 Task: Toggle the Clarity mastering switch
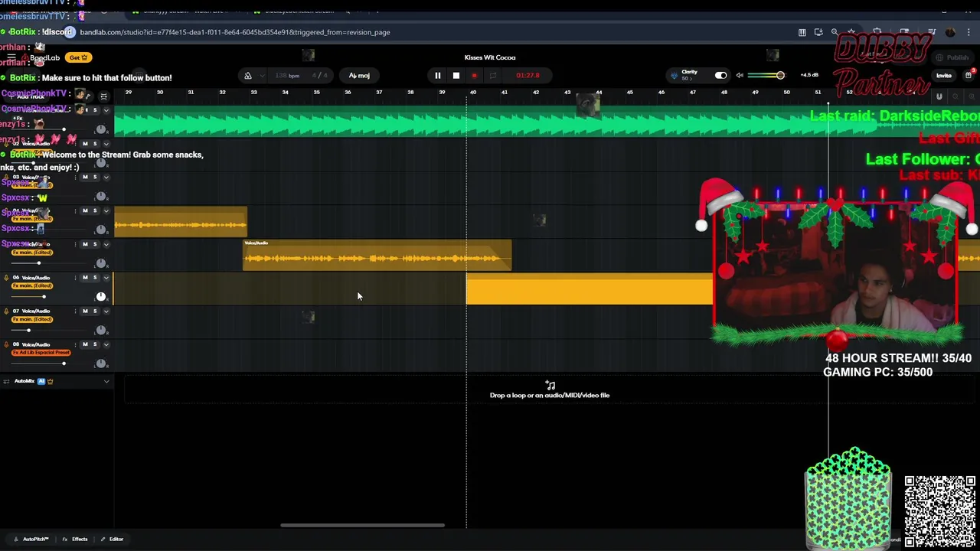[720, 75]
